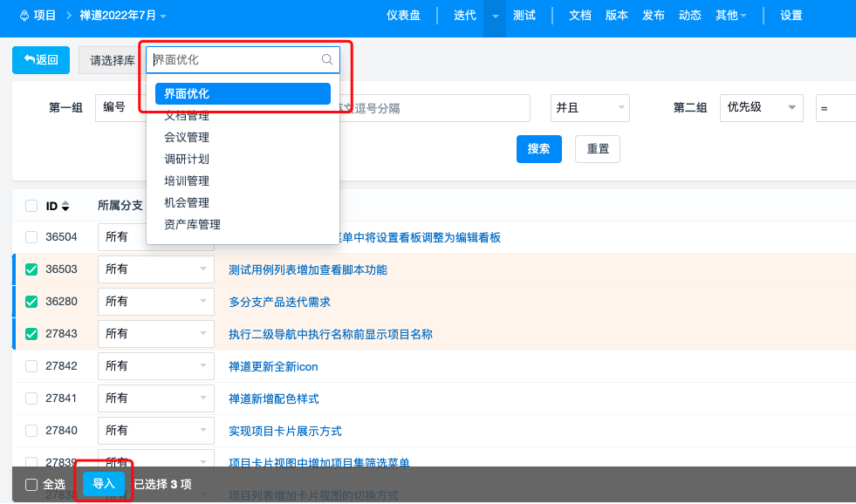Click the search magnifier icon in library field
The width and height of the screenshot is (856, 504).
(326, 59)
